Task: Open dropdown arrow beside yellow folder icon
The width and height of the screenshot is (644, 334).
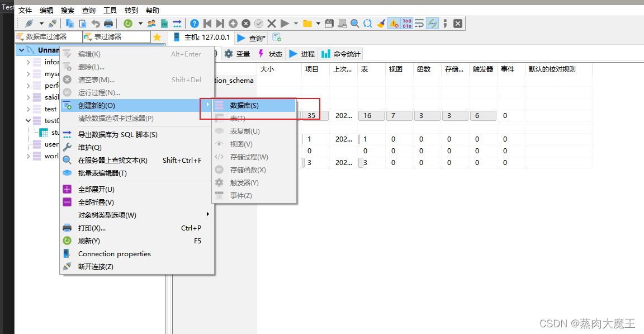Action: pos(318,23)
